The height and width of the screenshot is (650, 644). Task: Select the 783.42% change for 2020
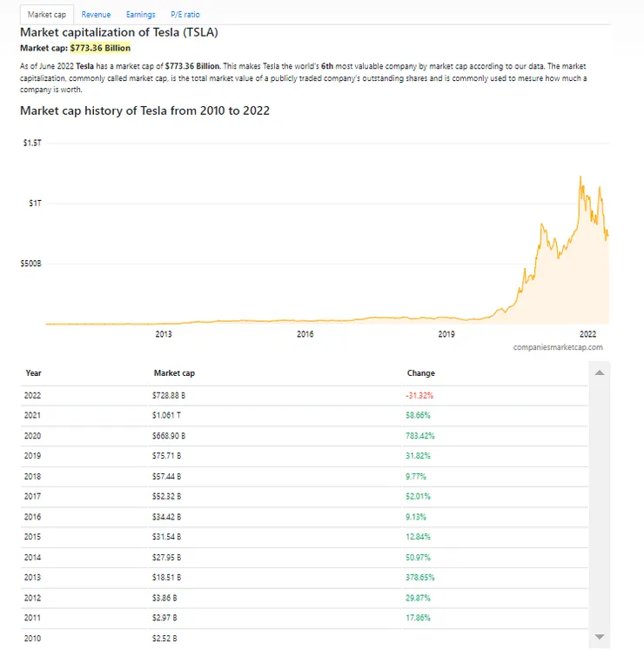[420, 435]
